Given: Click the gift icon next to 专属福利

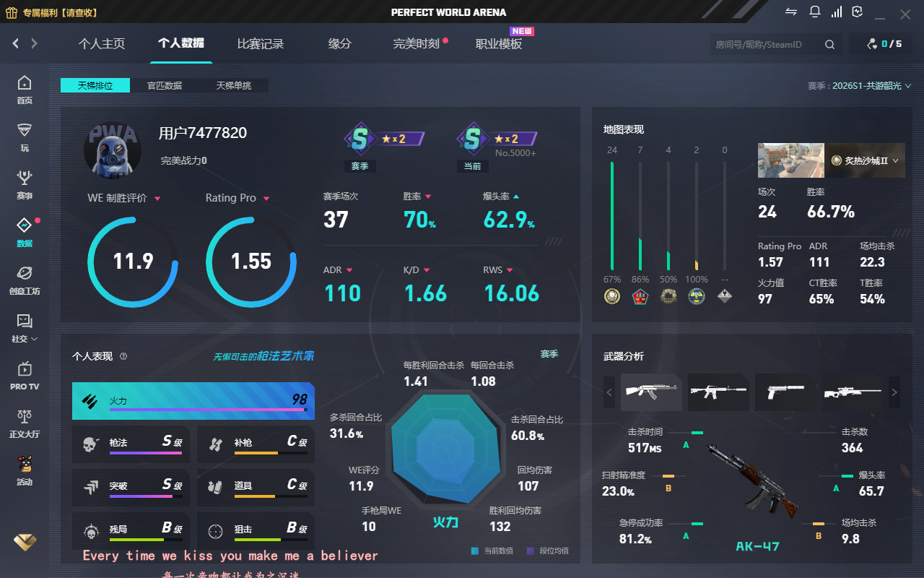Looking at the screenshot, I should coord(11,12).
